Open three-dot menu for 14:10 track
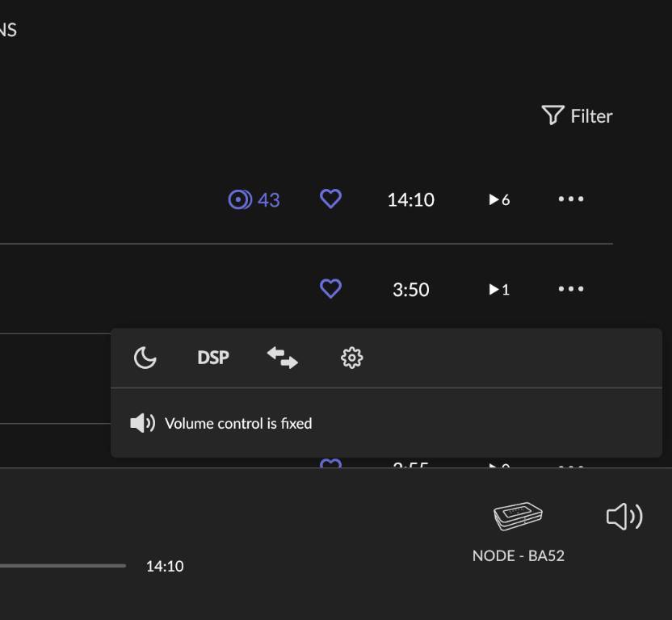Image resolution: width=672 pixels, height=620 pixels. [571, 199]
